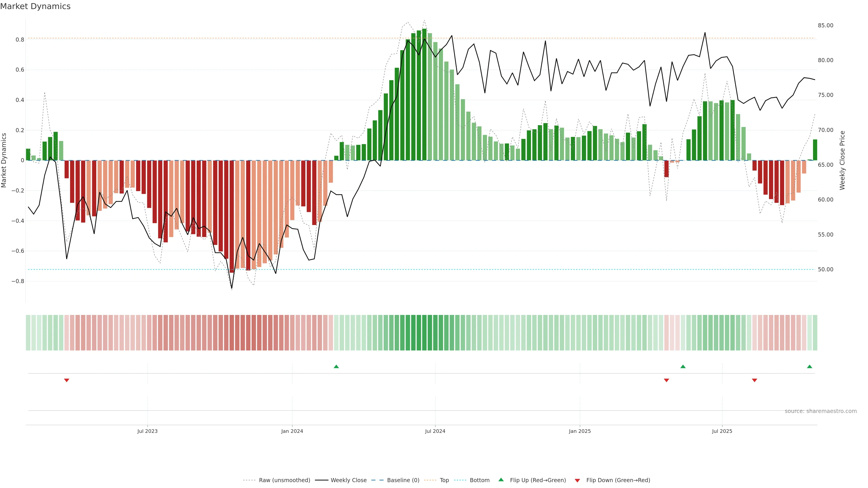Click the rightmost green Flip Up marker
Screen dimensions: 868x488
point(809,366)
